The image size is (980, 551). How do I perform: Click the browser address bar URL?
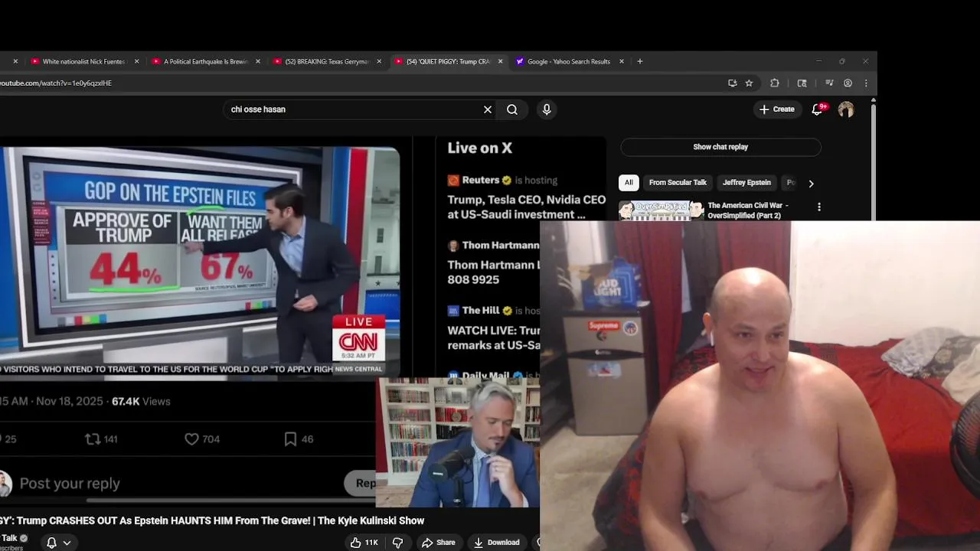click(x=56, y=83)
